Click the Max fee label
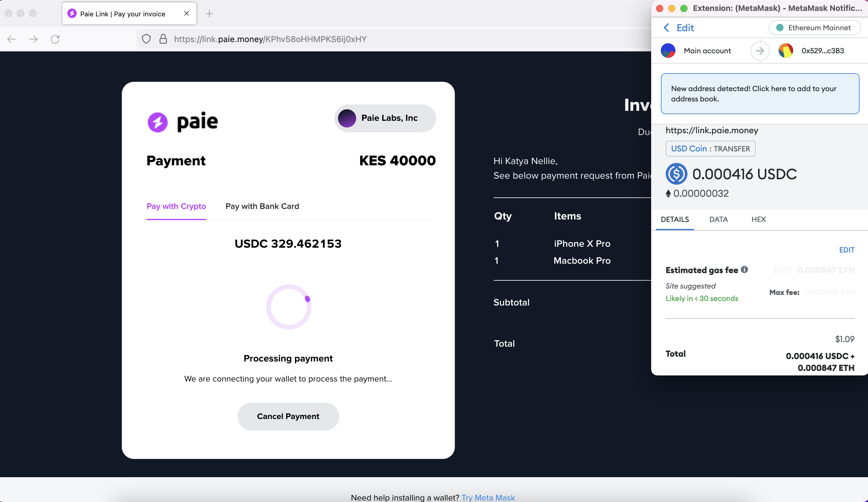868x502 pixels. (x=784, y=292)
